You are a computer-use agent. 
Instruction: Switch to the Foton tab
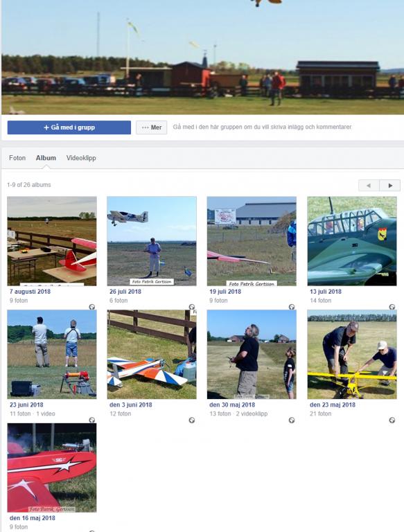17,158
